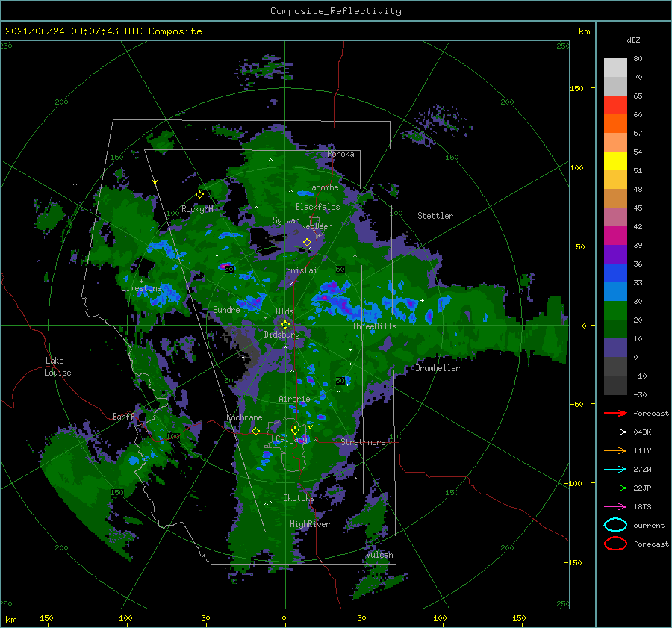Image resolution: width=672 pixels, height=628 pixels.
Task: Click the magenta 18TS arrow icon
Action: click(x=615, y=507)
